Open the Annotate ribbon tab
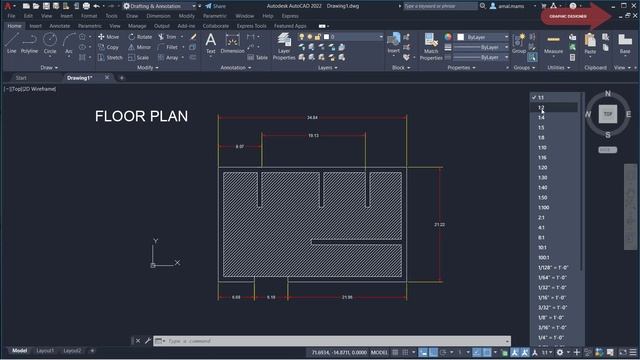The height and width of the screenshot is (360, 640). pyautogui.click(x=60, y=26)
